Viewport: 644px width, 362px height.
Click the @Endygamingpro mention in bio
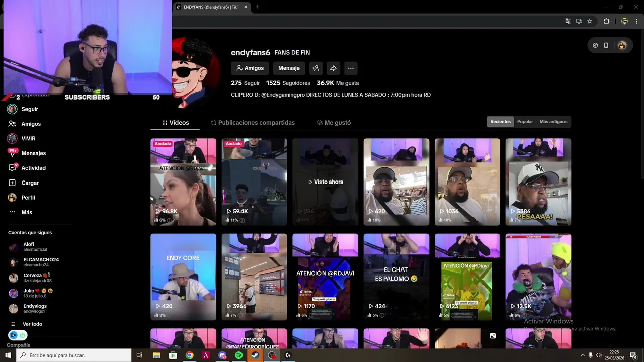click(x=283, y=95)
